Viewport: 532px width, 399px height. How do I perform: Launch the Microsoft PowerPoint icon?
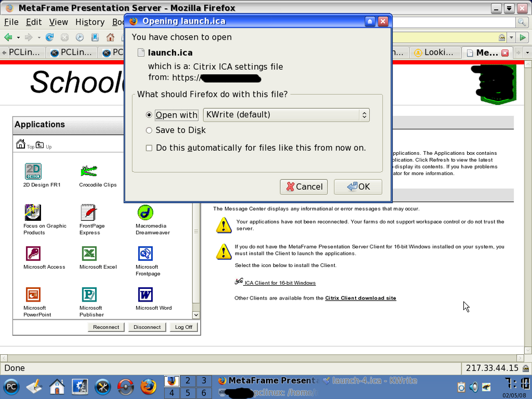33,295
